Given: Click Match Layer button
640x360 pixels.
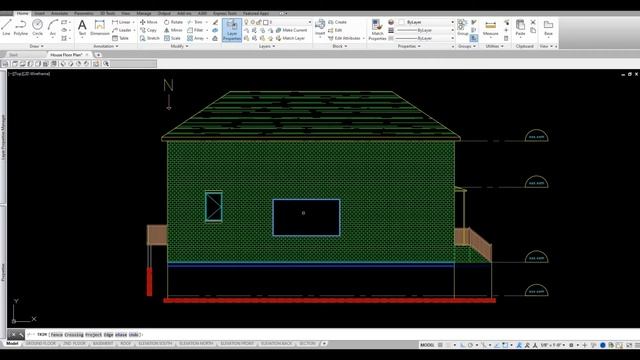Looking at the screenshot, I should (x=291, y=38).
